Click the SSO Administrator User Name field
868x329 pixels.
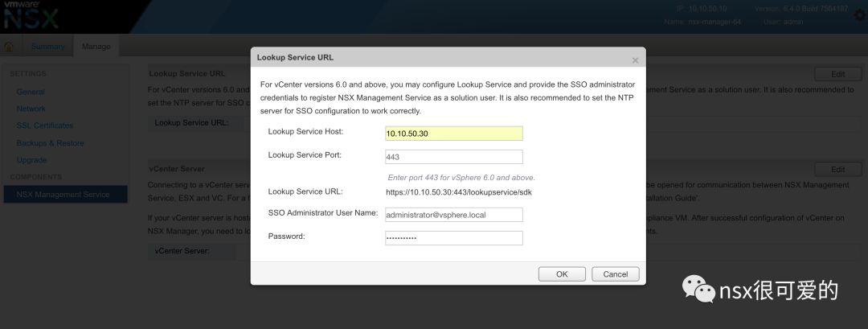(x=454, y=215)
